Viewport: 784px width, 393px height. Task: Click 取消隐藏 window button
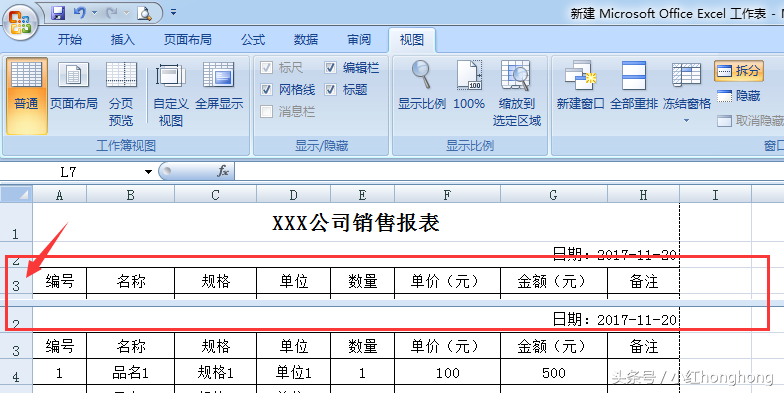[x=750, y=120]
